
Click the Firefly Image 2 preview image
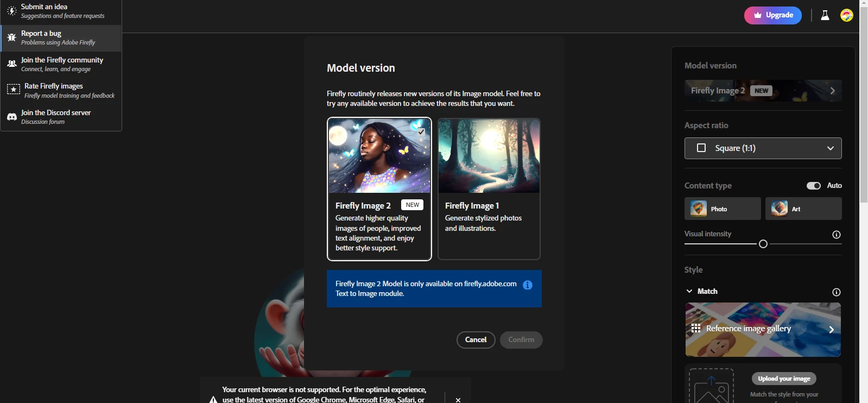[x=379, y=156]
